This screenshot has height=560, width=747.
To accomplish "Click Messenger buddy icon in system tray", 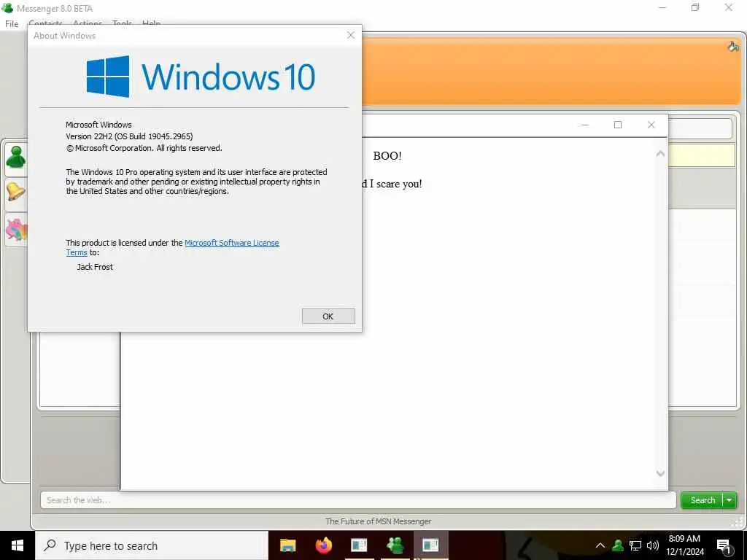I will [618, 545].
